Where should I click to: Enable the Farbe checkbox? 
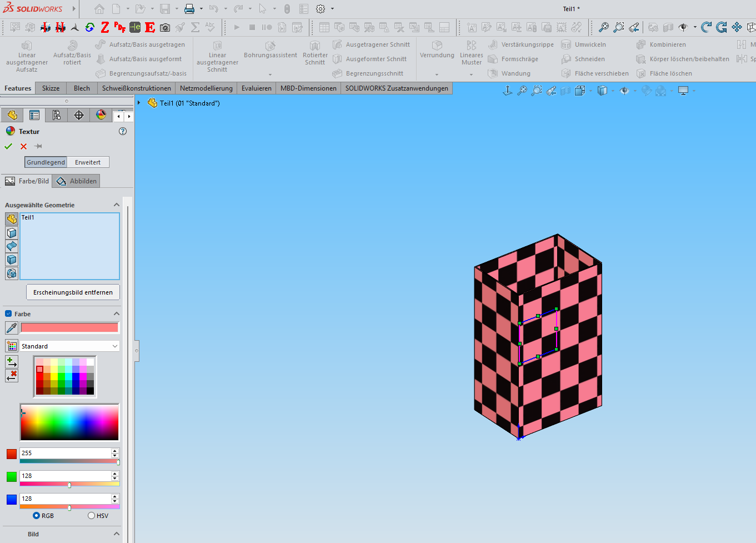pyautogui.click(x=8, y=314)
